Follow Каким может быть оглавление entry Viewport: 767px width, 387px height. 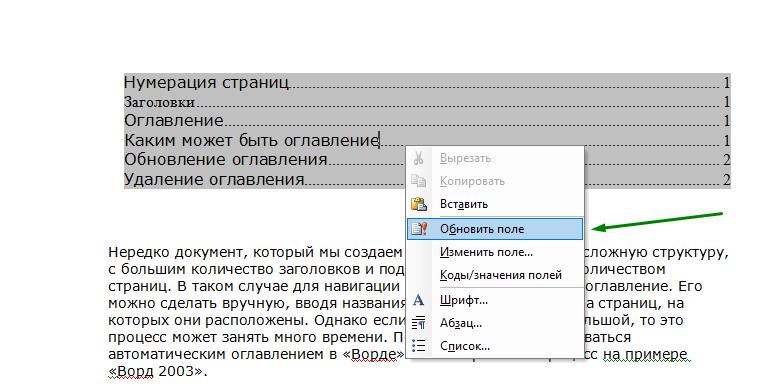(251, 140)
